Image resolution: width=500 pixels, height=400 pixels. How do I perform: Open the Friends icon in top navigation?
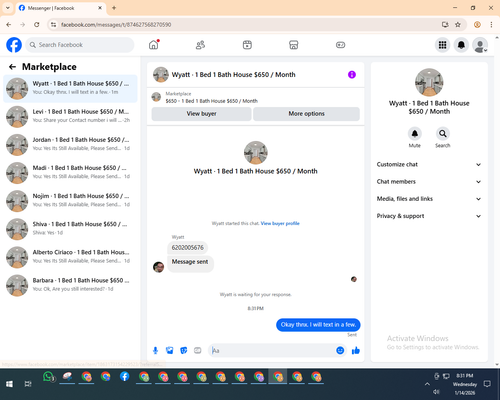tap(200, 45)
